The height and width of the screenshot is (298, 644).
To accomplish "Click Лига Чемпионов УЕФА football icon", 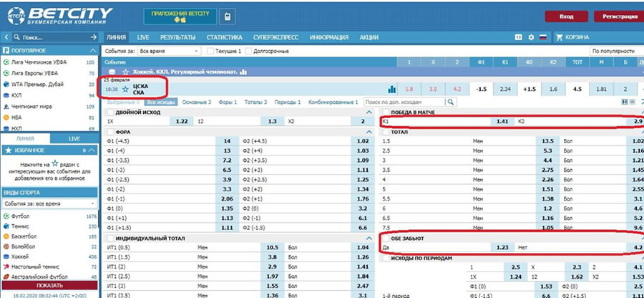I will (x=6, y=62).
